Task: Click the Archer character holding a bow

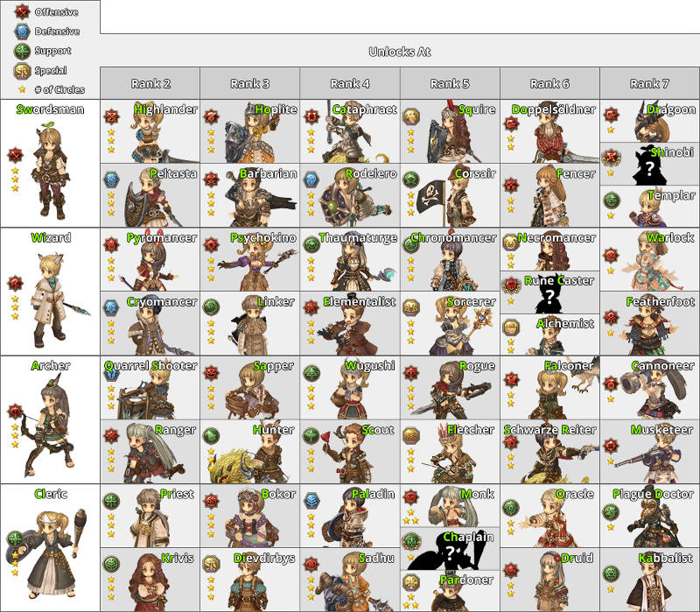Action: click(48, 426)
